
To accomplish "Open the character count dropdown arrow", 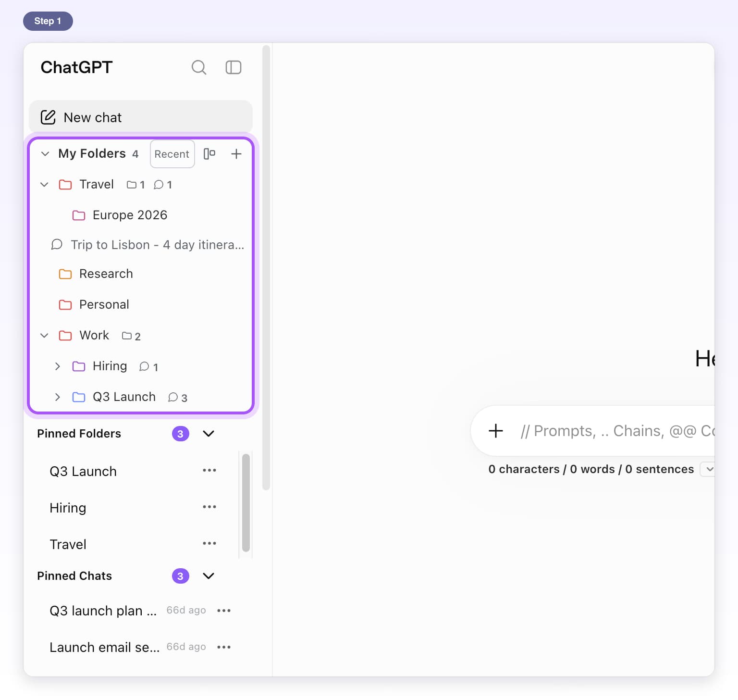I will (709, 469).
